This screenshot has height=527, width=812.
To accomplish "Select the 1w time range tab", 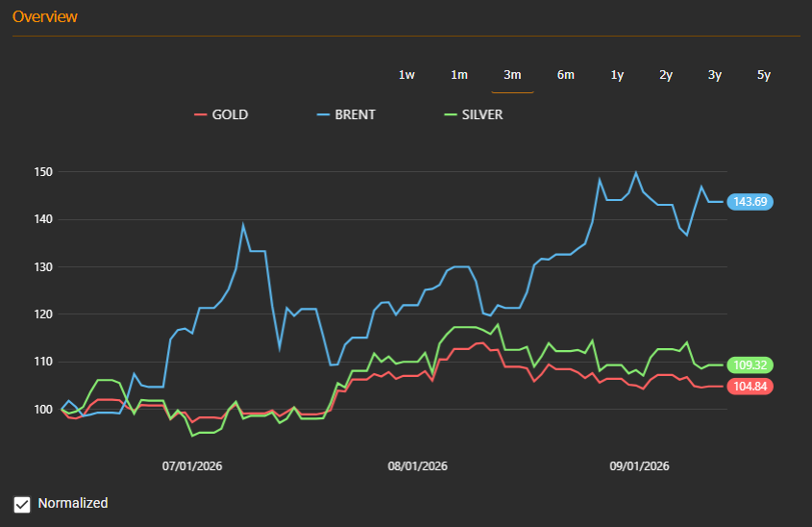I will click(406, 75).
